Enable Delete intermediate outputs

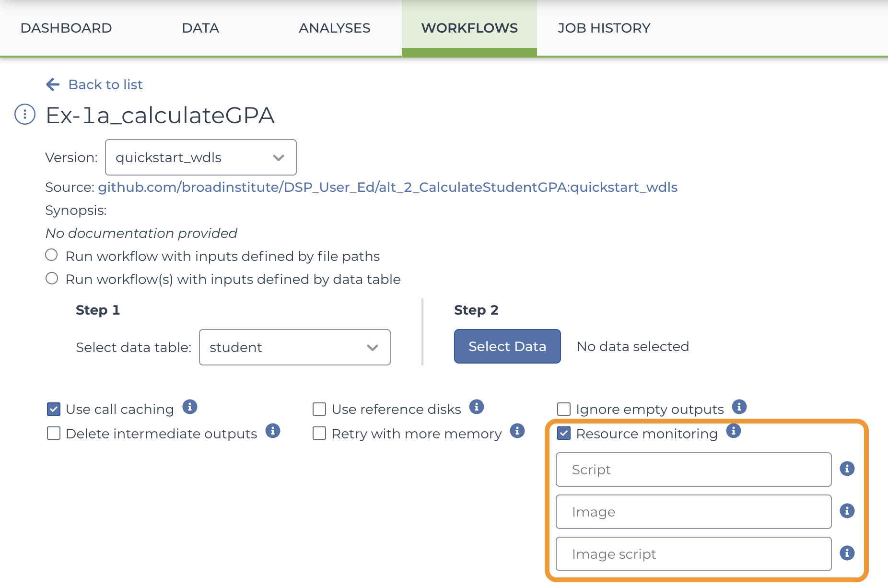click(54, 433)
